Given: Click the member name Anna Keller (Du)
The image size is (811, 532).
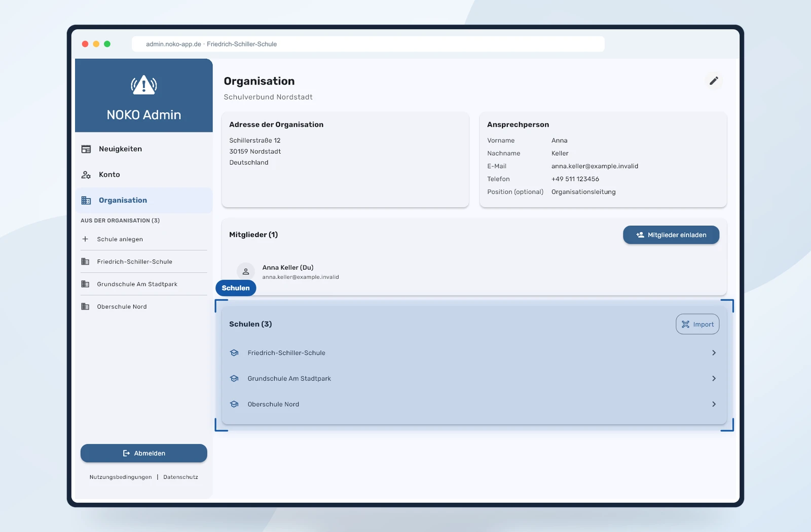Looking at the screenshot, I should [288, 268].
